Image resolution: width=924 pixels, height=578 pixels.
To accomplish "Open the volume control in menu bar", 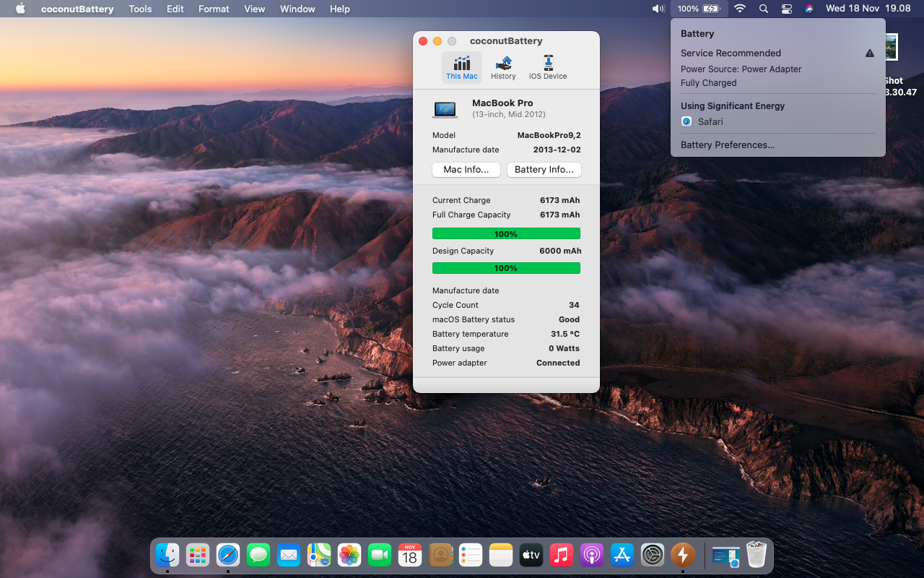I will (x=658, y=9).
